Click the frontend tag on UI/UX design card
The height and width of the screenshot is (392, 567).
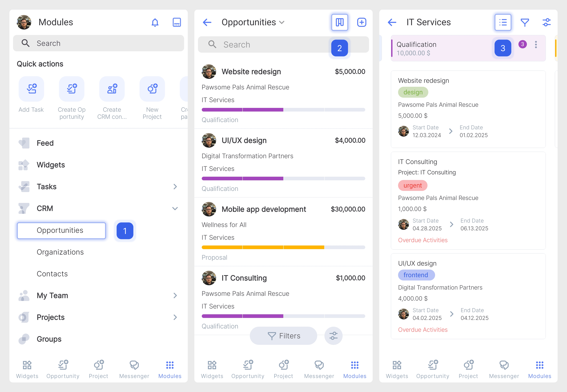(416, 275)
